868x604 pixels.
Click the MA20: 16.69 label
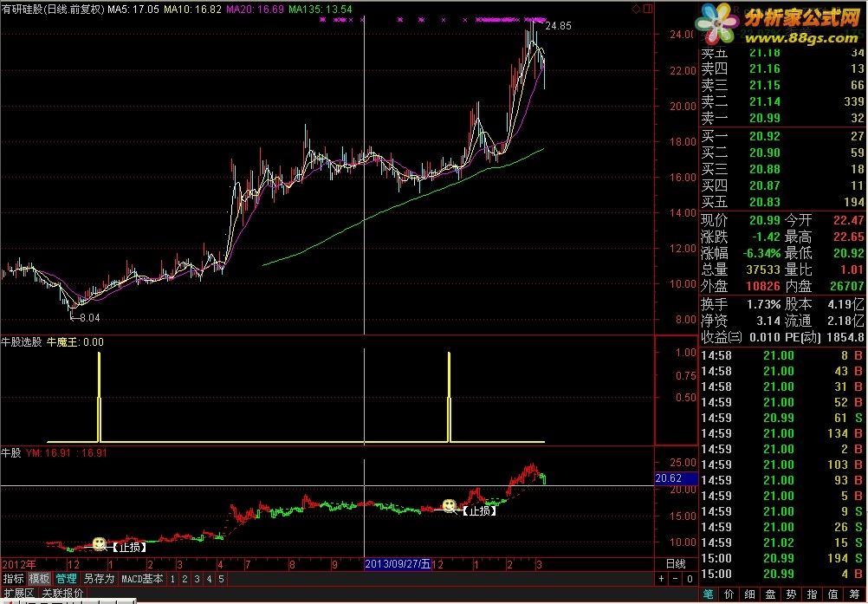click(x=256, y=9)
